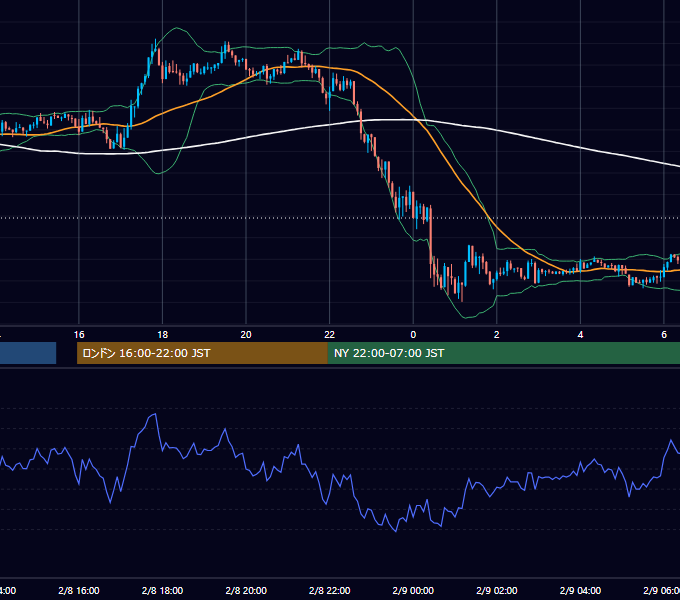Click the 2/8 20:00 date label
The height and width of the screenshot is (600, 680).
click(246, 591)
